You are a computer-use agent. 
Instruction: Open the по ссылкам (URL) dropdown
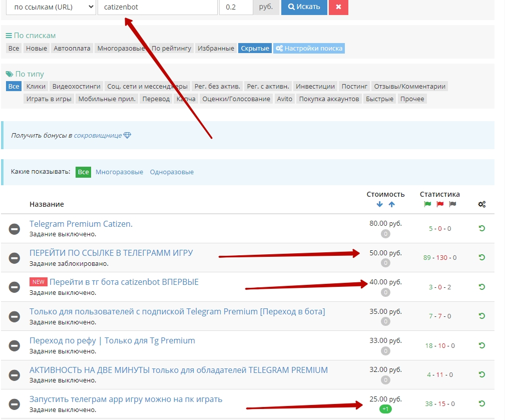(51, 7)
